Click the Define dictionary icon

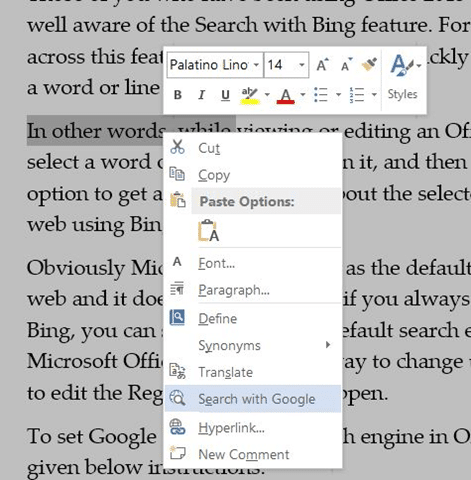[177, 318]
